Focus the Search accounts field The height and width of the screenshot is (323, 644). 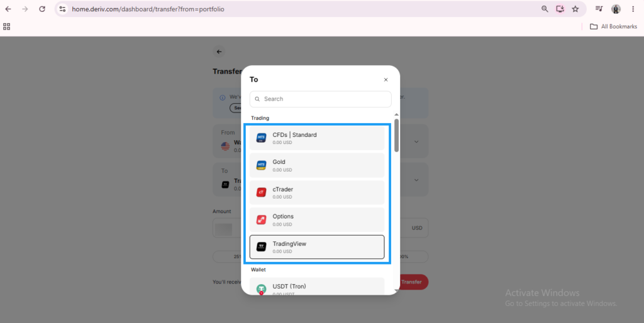320,99
